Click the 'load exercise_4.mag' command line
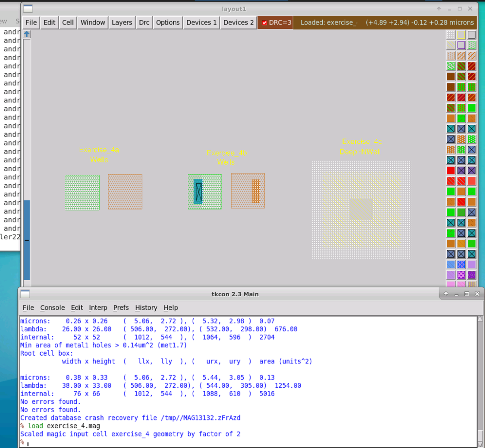The width and height of the screenshot is (485, 448). pyautogui.click(x=64, y=426)
